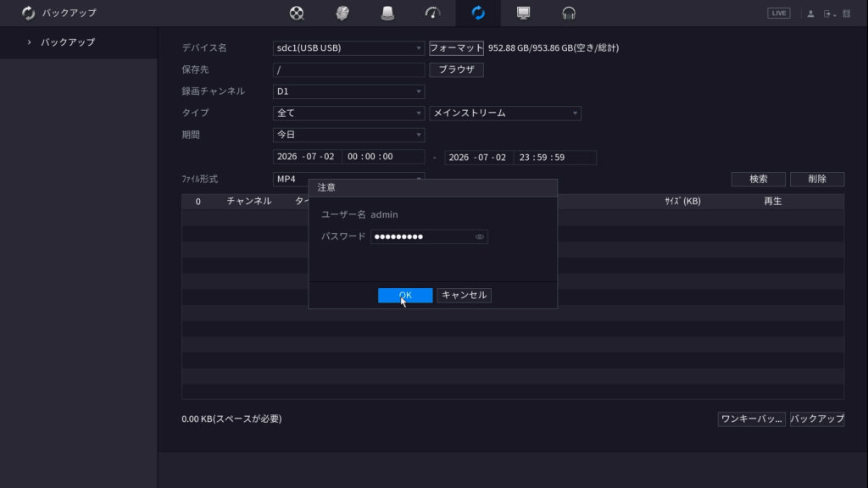Click the 検索 search button
Screen dimensions: 868x488
(x=759, y=179)
